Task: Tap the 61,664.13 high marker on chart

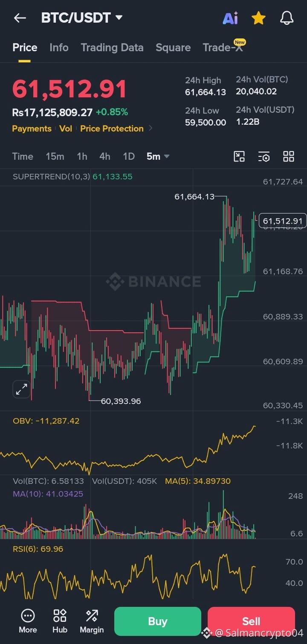Action: coord(194,197)
